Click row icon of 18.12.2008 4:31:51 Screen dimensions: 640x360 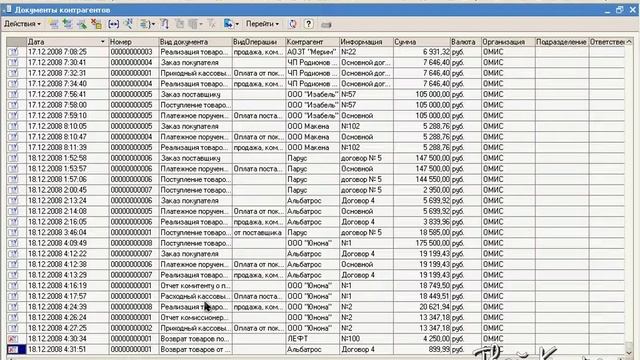tap(13, 349)
